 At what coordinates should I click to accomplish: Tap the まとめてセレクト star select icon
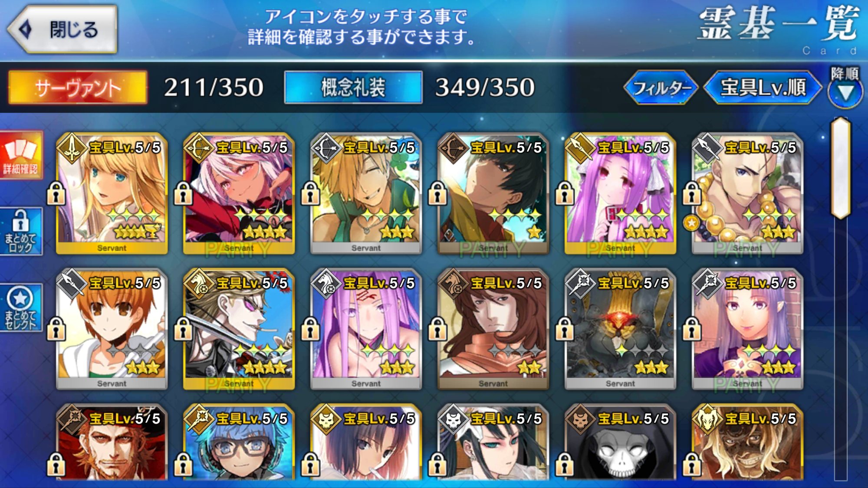(21, 308)
